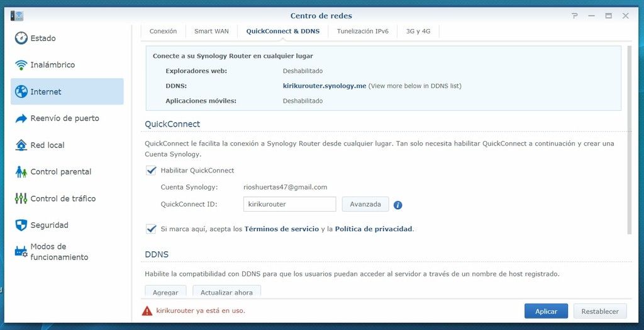Click the Agregar DDNS button
The image size is (644, 330).
point(165,292)
